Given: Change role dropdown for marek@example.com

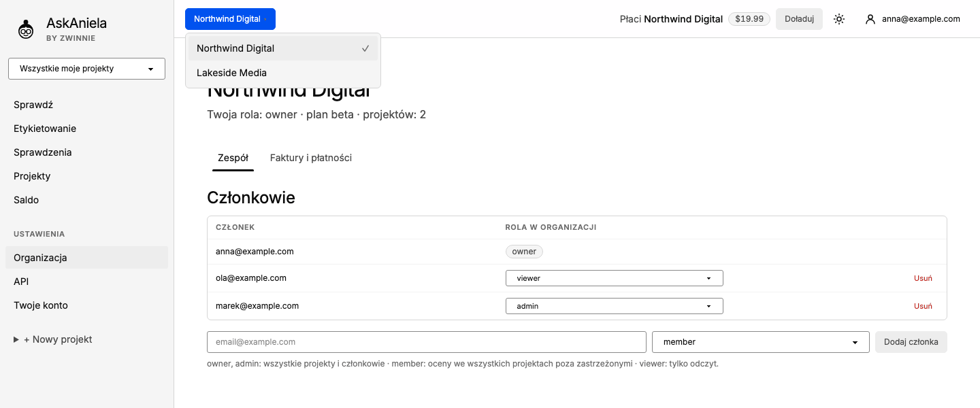Looking at the screenshot, I should coord(614,306).
